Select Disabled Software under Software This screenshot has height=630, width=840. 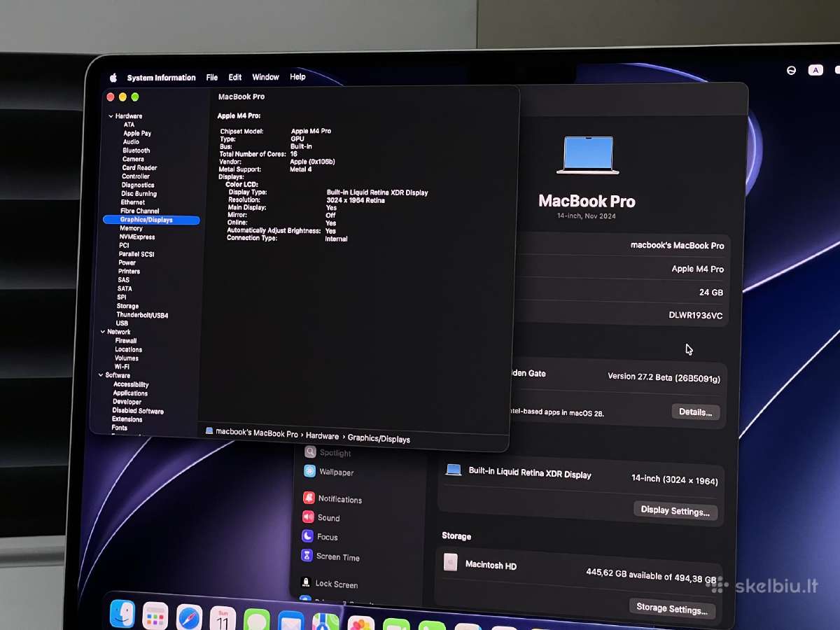pyautogui.click(x=138, y=411)
